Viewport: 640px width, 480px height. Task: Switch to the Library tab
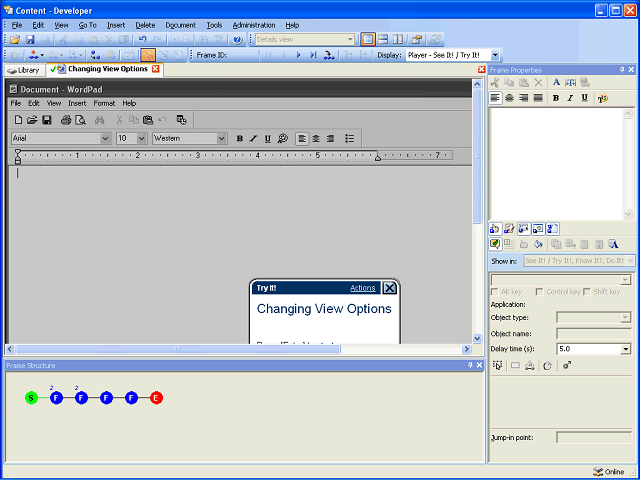tap(24, 70)
